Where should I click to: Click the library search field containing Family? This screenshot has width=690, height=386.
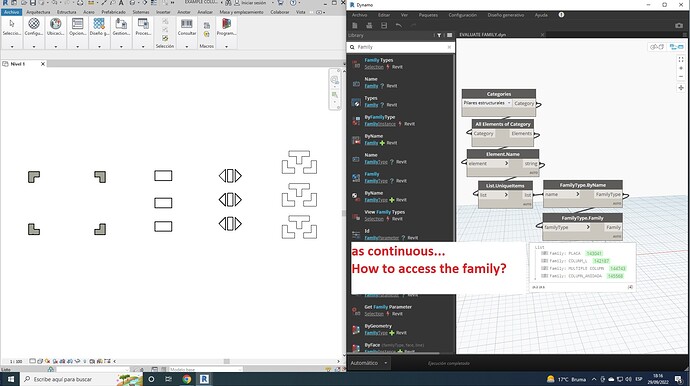point(400,47)
